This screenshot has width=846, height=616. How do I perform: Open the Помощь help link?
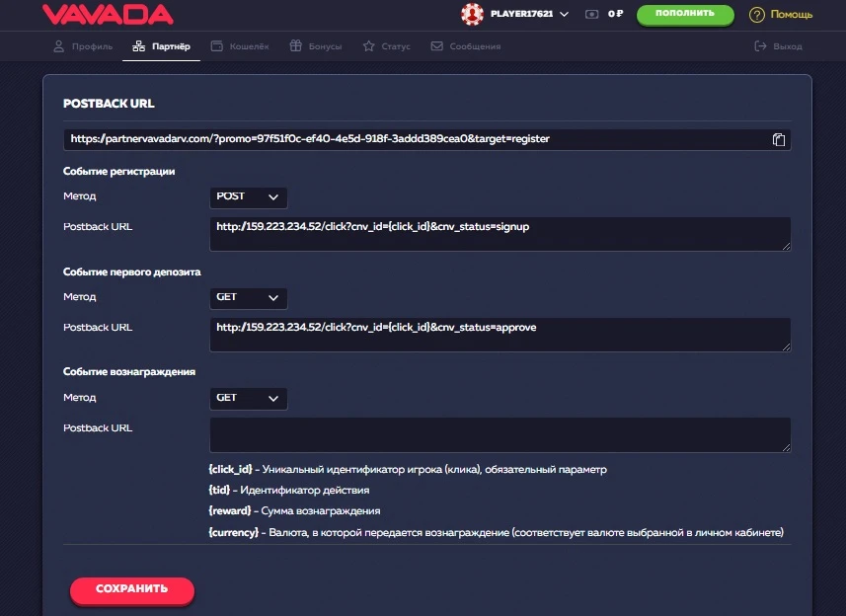tap(792, 15)
